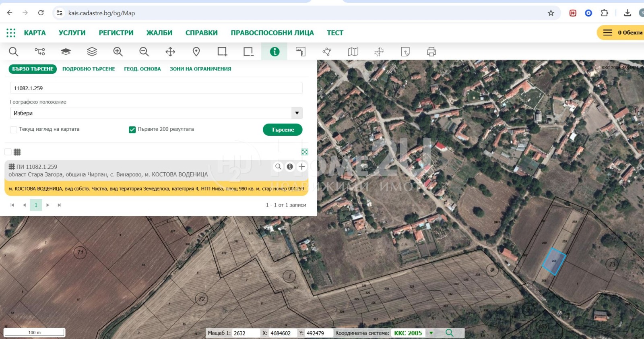Screen dimensions: 644x339
Task: Tick the select-all results checkbox
Action: [x=8, y=152]
